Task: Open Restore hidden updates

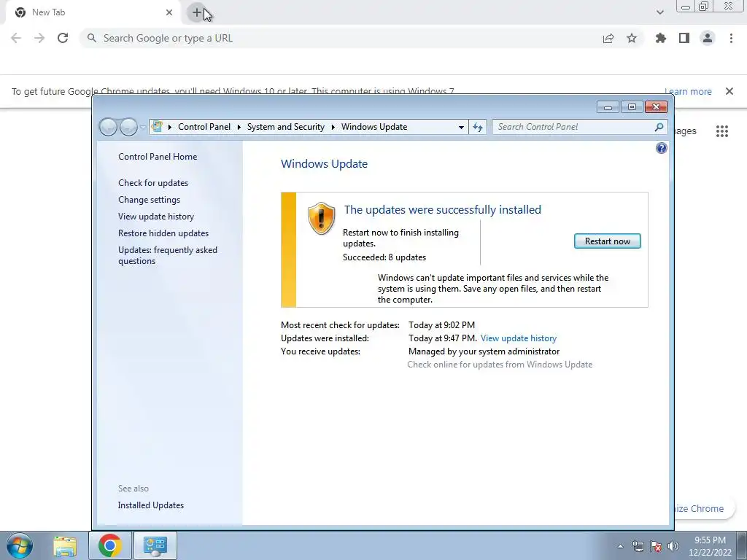Action: pyautogui.click(x=163, y=233)
